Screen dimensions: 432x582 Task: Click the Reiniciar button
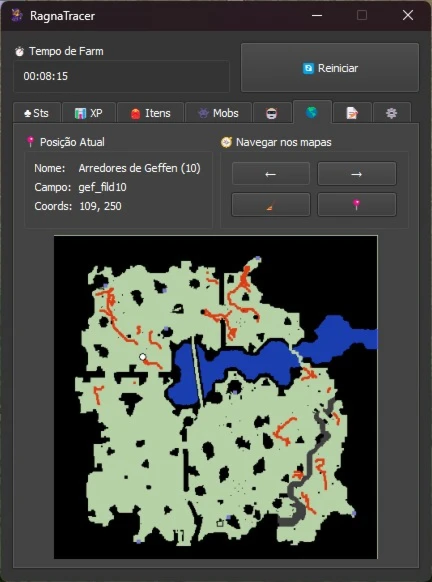point(330,68)
